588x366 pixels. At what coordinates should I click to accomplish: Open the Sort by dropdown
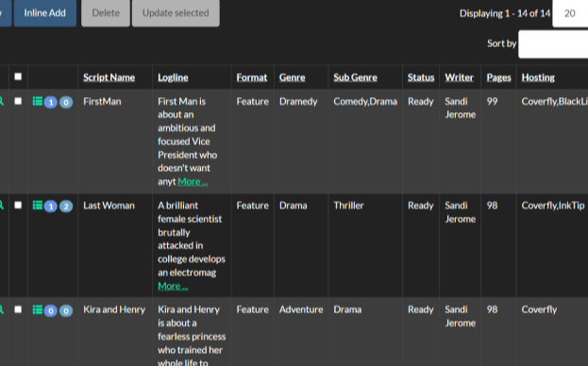[553, 43]
